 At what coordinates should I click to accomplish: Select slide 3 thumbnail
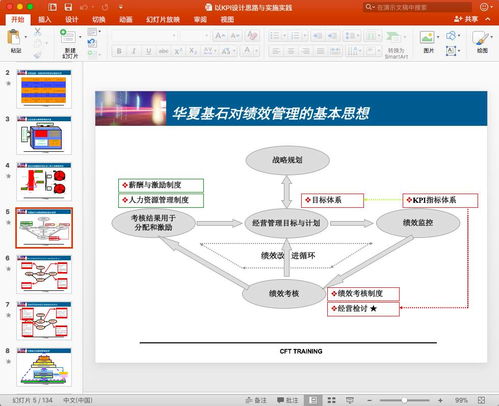tap(44, 135)
